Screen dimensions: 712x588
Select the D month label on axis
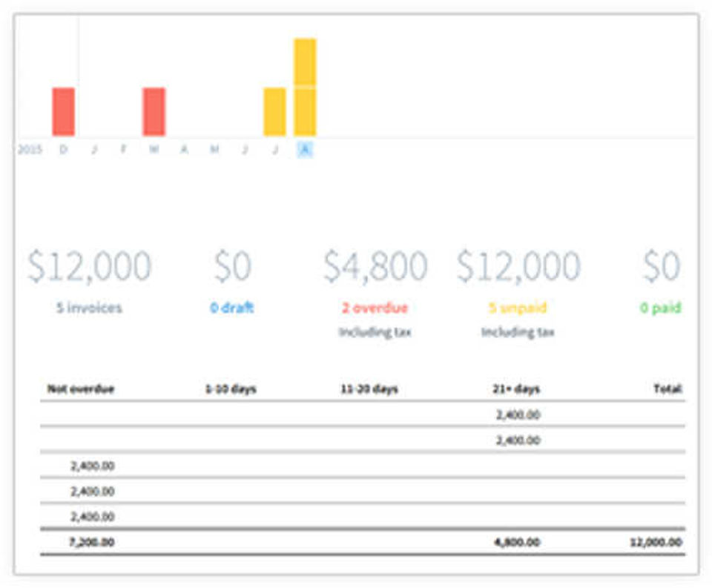[64, 149]
